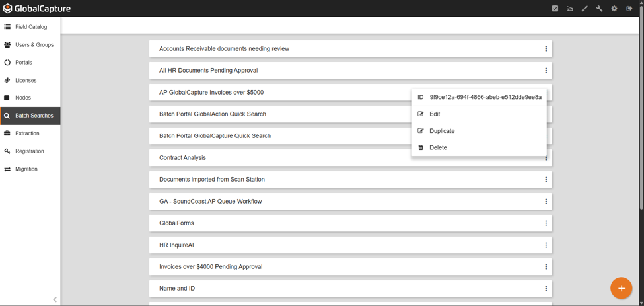Select 'Accounts Receivable documents needing review' row
Viewport: 644px width, 306px height.
[350, 48]
